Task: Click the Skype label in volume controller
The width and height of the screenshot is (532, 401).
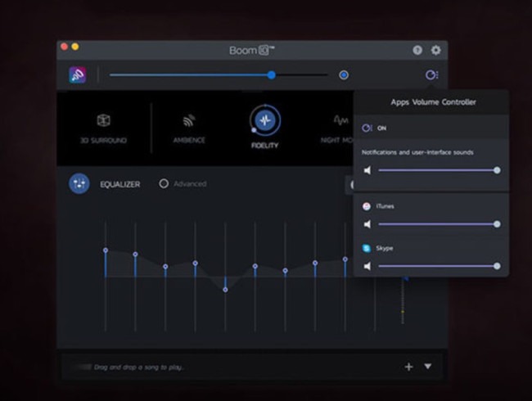Action: pyautogui.click(x=385, y=248)
